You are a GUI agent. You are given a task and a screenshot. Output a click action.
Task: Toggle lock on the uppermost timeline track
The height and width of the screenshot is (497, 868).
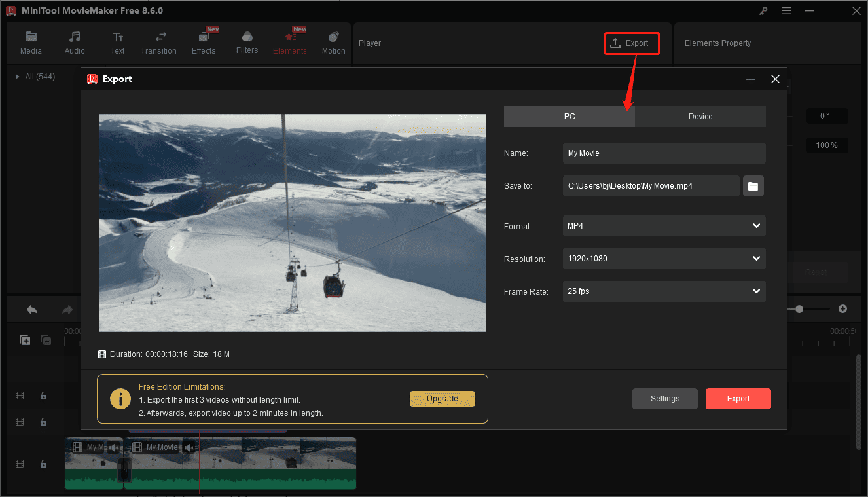43,396
